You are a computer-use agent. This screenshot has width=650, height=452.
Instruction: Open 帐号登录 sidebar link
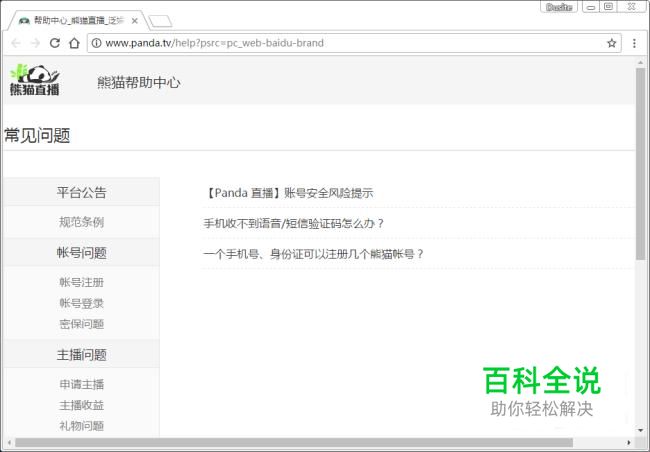(x=82, y=303)
